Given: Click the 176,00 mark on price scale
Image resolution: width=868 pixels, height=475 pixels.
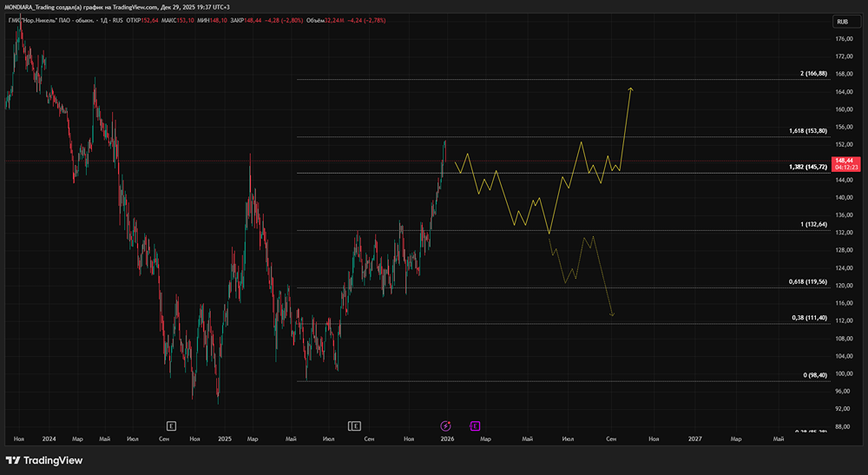Looking at the screenshot, I should pyautogui.click(x=844, y=39).
